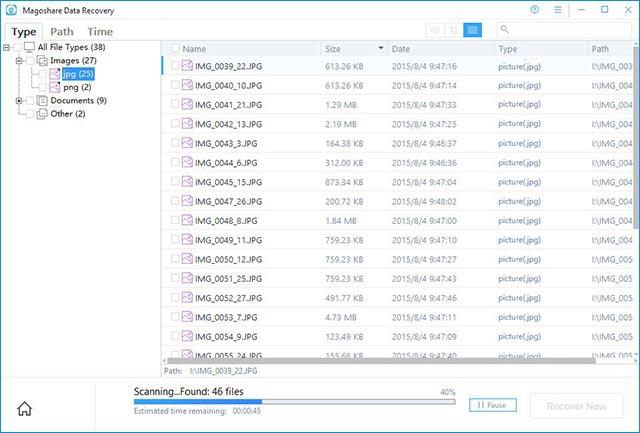Viewport: 640px width, 433px height.
Task: Click picture icon of IMG_0040_10.JPG
Action: [187, 85]
